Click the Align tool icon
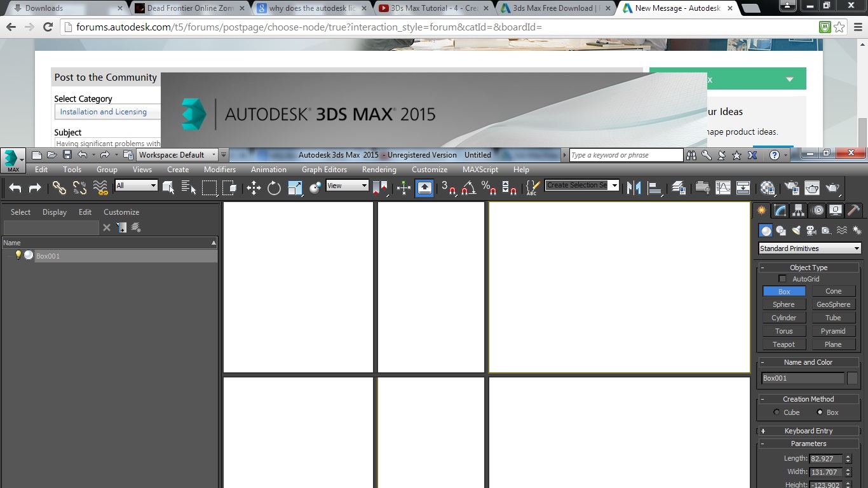868x488 pixels. (654, 187)
